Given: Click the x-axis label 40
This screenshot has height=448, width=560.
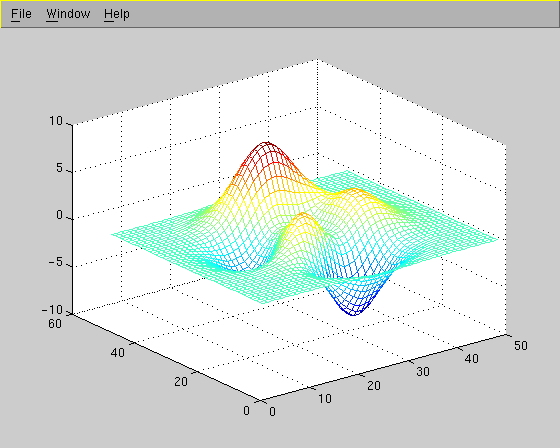Looking at the screenshot, I should click(471, 358).
